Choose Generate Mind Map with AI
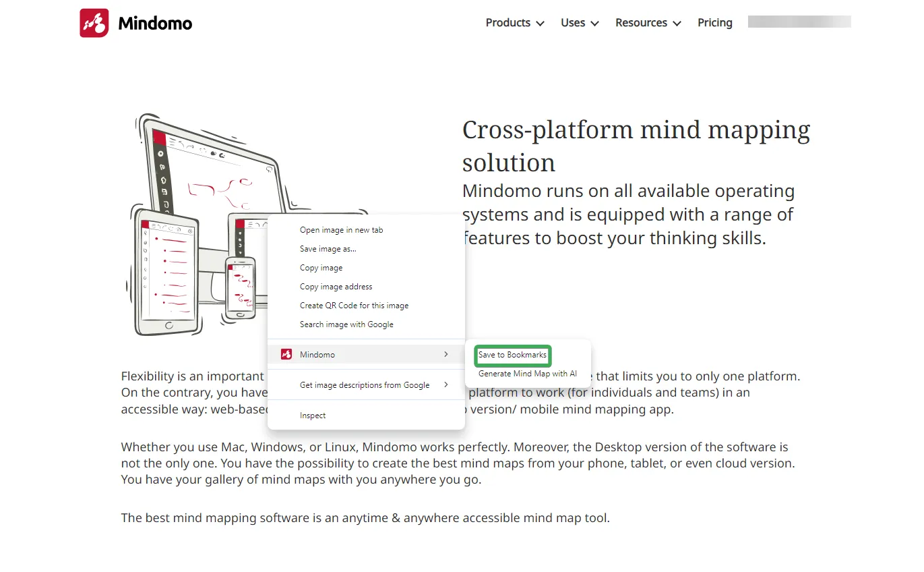 click(528, 374)
